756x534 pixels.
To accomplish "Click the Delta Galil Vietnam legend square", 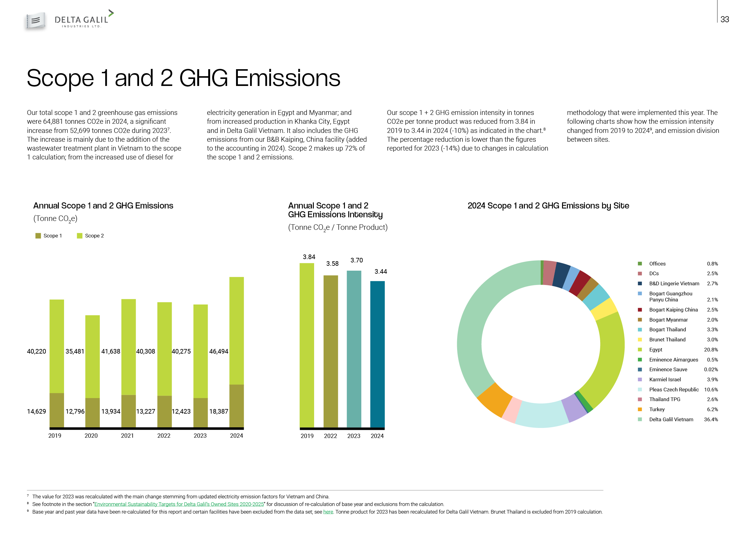I will [640, 419].
